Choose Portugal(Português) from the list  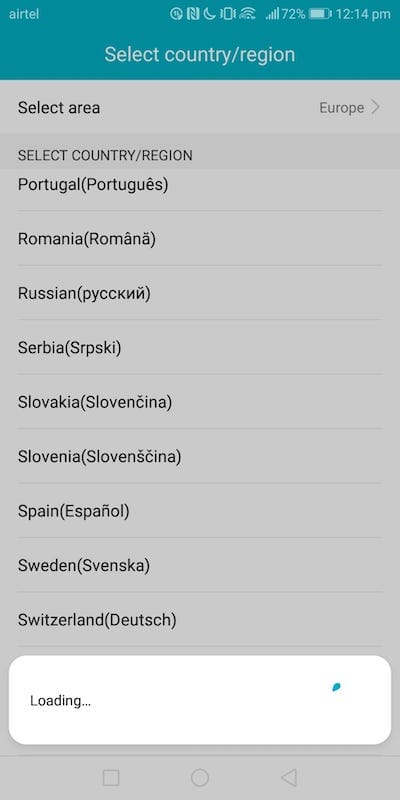click(x=200, y=184)
